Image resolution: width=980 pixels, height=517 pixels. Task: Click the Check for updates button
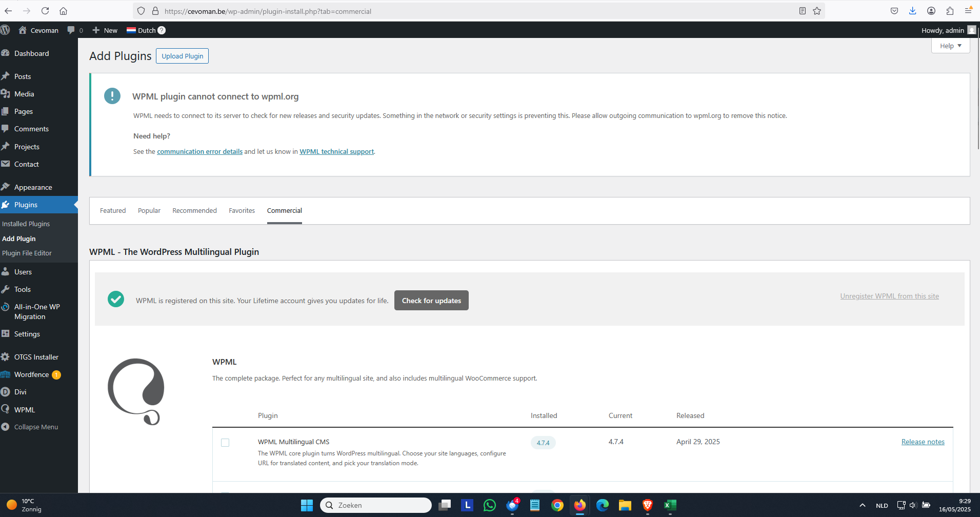tap(431, 301)
